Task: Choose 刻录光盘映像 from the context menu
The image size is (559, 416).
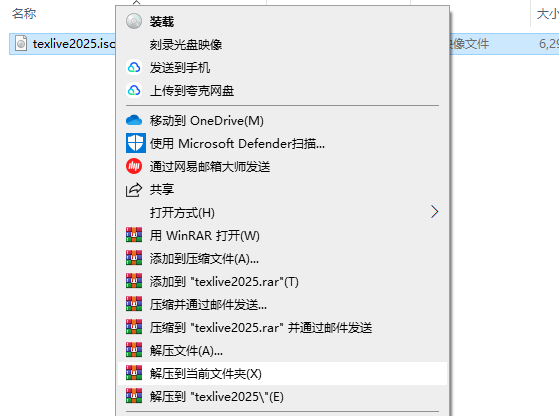Action: coord(186,45)
